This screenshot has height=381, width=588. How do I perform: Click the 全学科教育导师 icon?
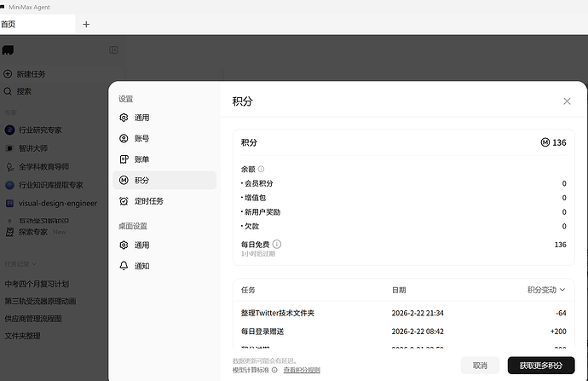point(9,166)
